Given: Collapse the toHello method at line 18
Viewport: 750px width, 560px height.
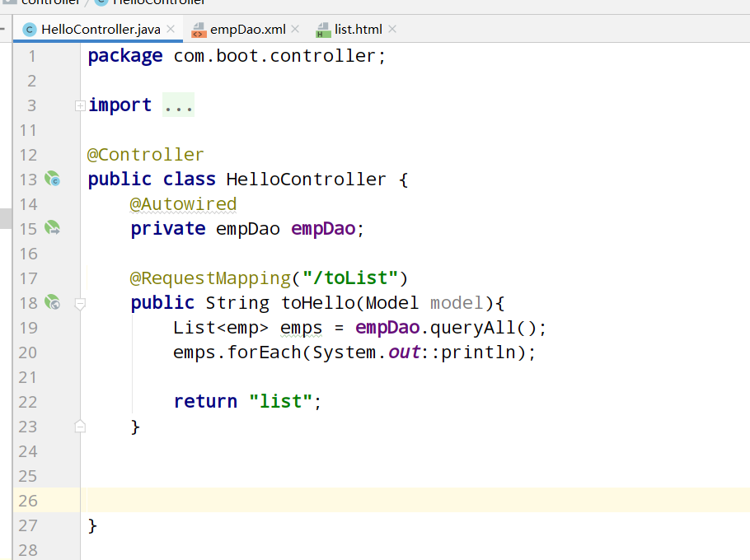Looking at the screenshot, I should point(81,303).
